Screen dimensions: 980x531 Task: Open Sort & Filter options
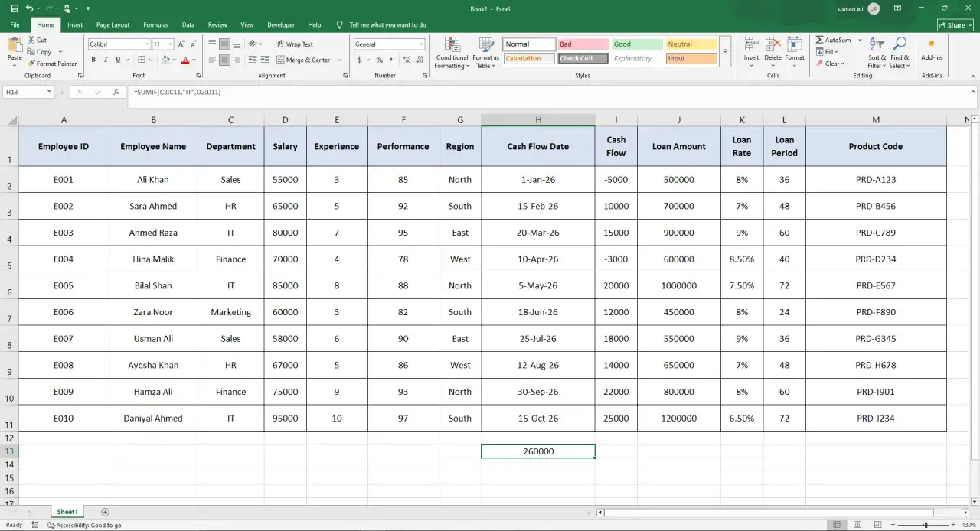(877, 52)
